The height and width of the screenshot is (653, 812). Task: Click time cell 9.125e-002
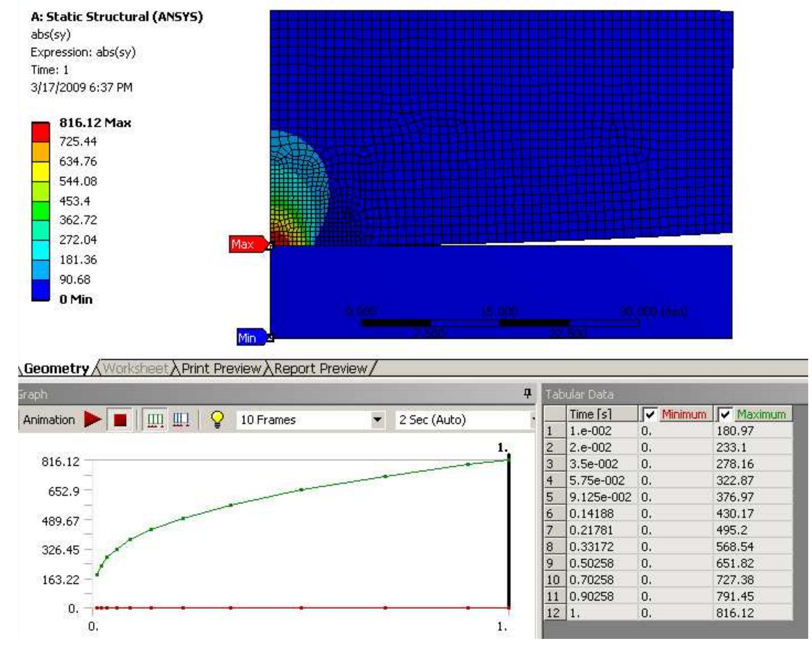(x=602, y=497)
